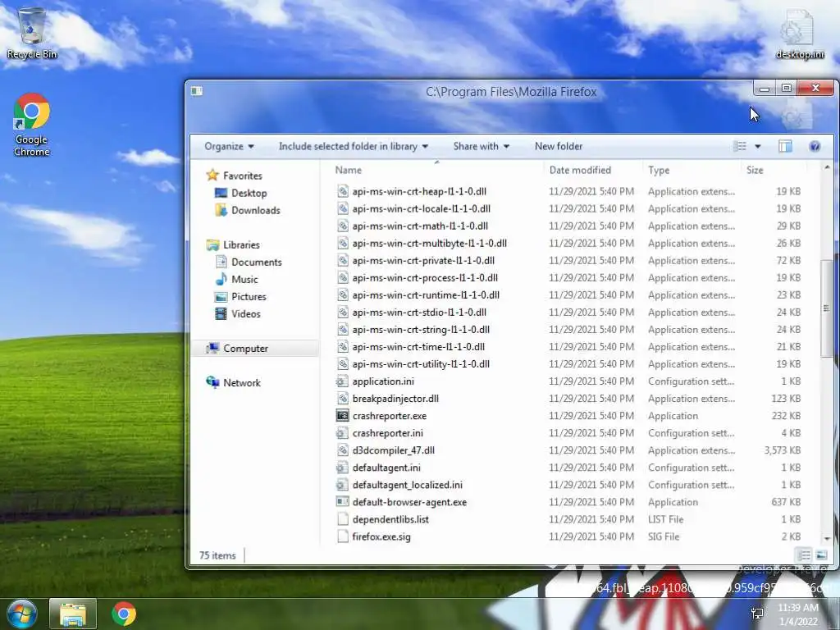Click the default-browser-agent.exe icon
This screenshot has width=840, height=630.
pos(342,502)
